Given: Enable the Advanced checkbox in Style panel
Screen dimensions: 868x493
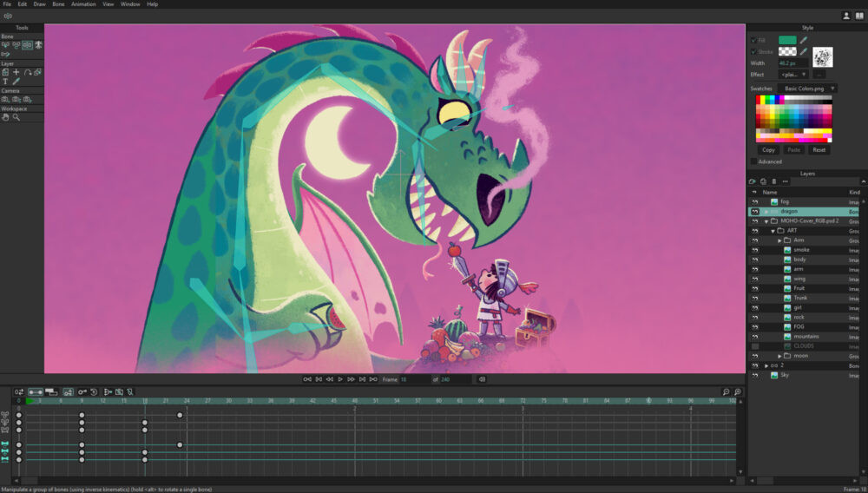Looking at the screenshot, I should pos(753,161).
